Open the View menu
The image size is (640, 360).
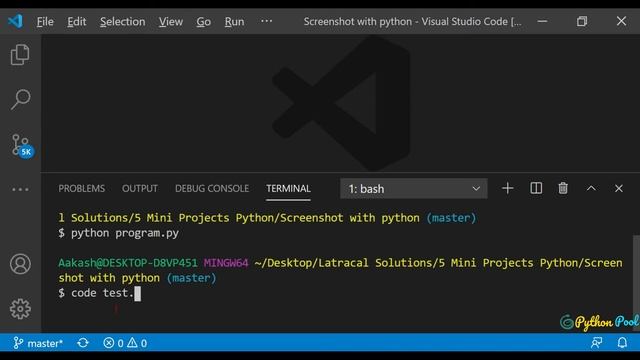click(171, 21)
